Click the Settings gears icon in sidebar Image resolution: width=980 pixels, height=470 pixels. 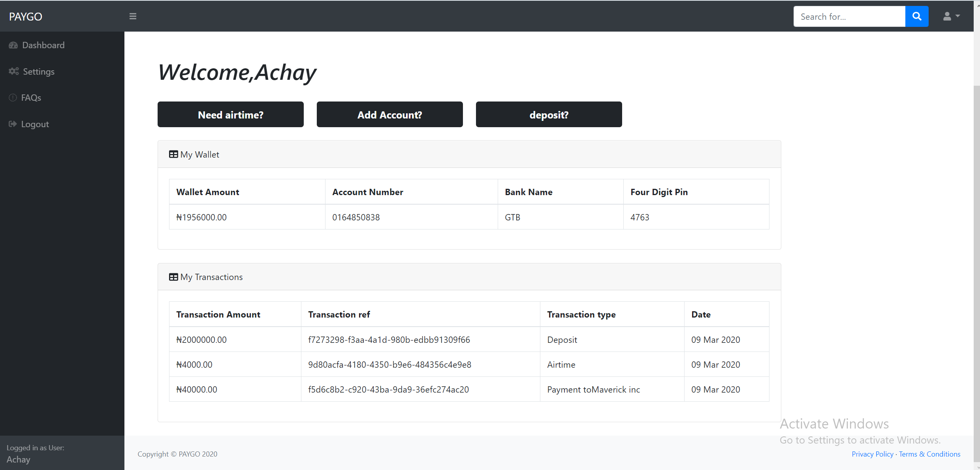pos(14,71)
